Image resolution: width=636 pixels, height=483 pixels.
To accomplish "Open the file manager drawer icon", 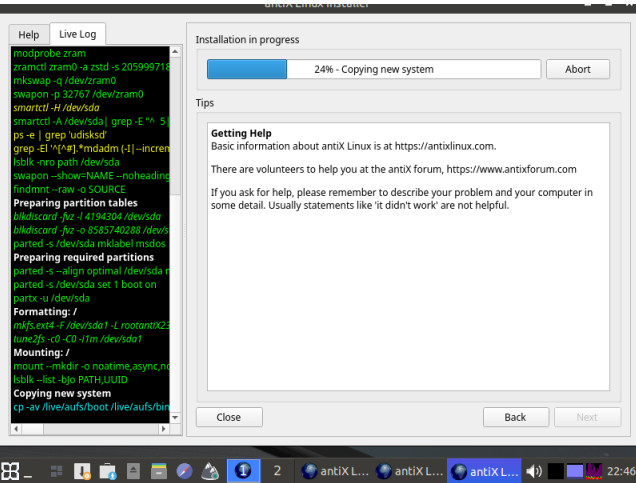I will [159, 471].
